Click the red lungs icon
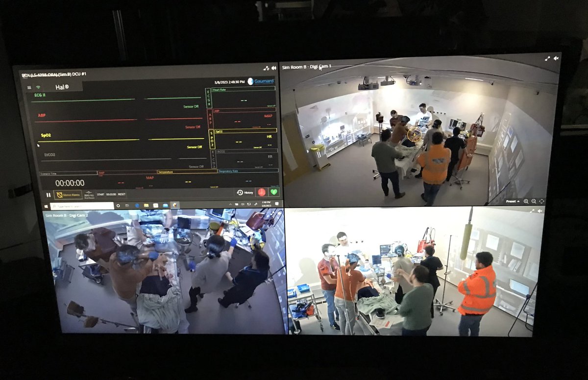This screenshot has height=380, width=588. (x=262, y=192)
